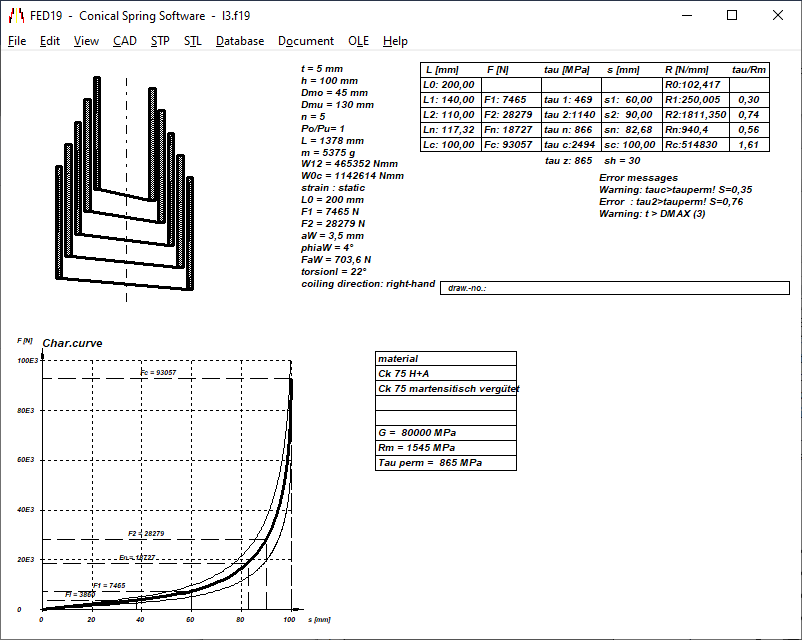The width and height of the screenshot is (802, 640).
Task: Open the OLE menu
Action: click(358, 41)
